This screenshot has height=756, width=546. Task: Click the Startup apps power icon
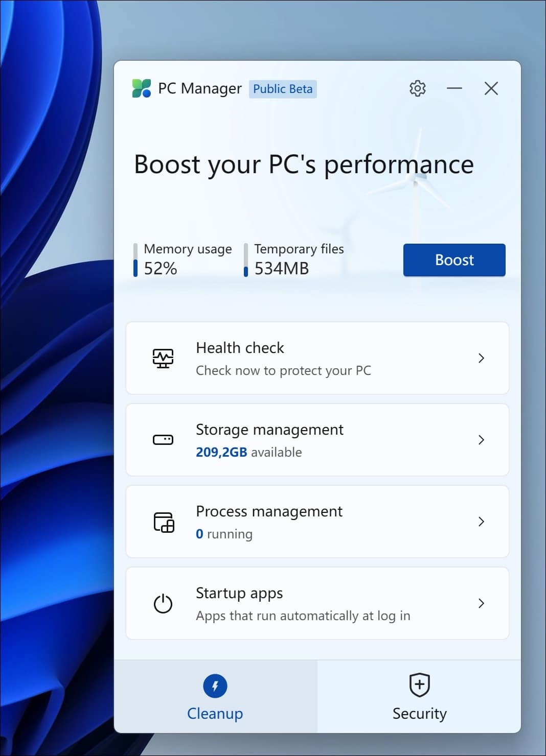pos(163,603)
